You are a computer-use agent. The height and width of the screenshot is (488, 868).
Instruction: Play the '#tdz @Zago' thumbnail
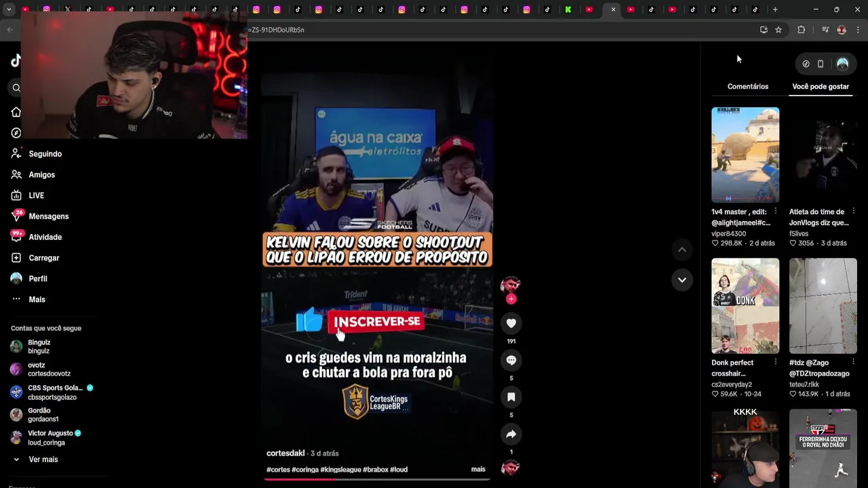(x=823, y=306)
